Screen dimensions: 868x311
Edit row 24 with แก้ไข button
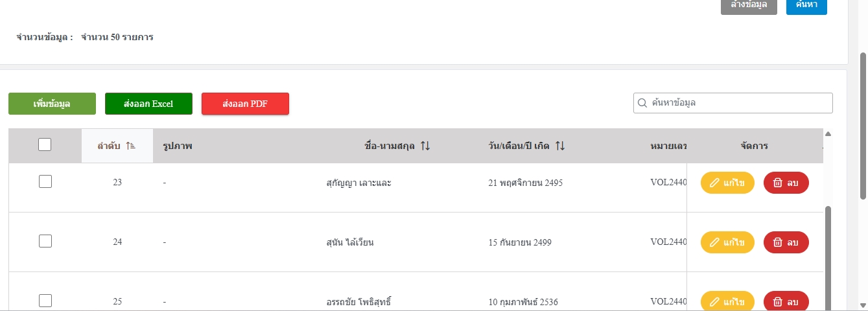point(727,242)
